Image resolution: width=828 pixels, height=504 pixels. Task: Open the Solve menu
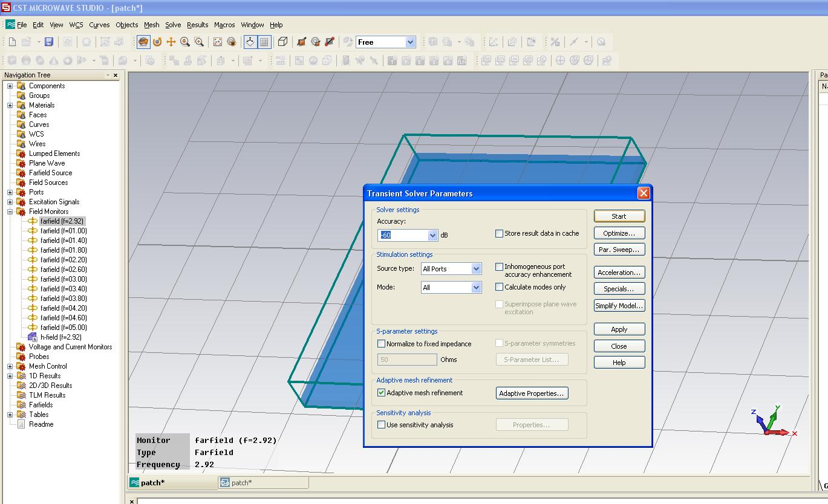[173, 25]
